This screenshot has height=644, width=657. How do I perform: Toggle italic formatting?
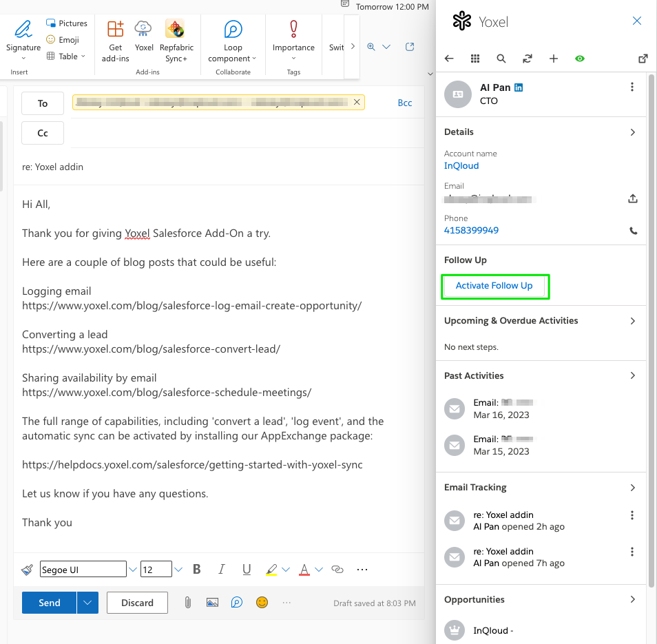(221, 569)
